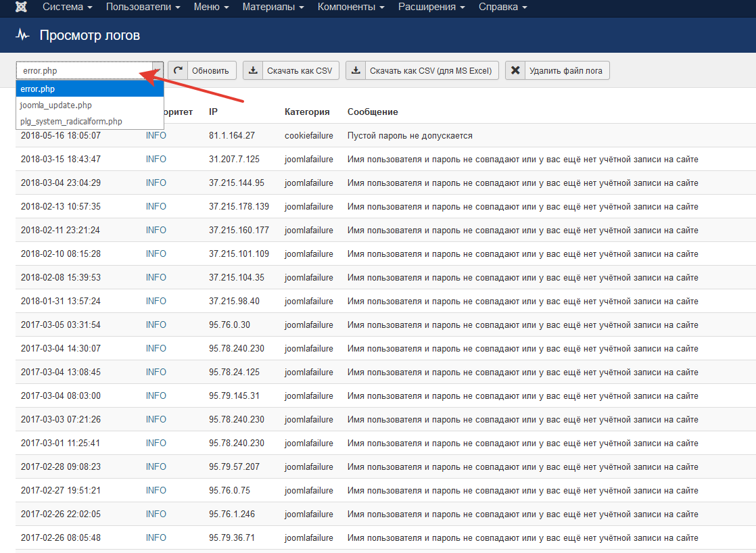Click the X icon to delete log file
This screenshot has height=553, width=756.
pos(515,70)
